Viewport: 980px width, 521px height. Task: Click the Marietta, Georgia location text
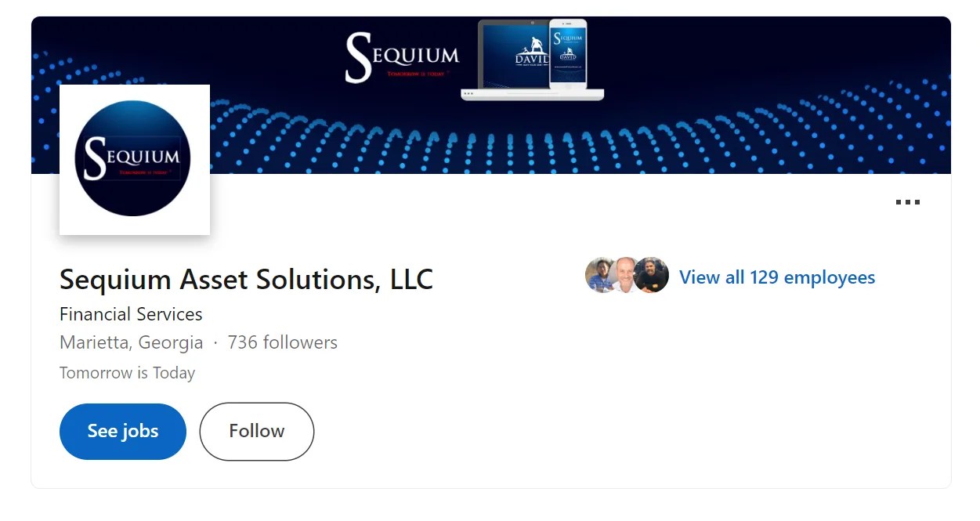pos(131,342)
